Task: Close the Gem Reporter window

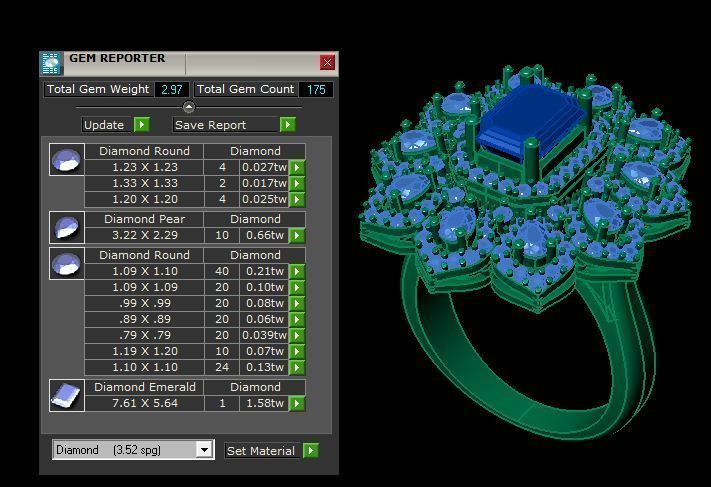Action: pos(327,63)
